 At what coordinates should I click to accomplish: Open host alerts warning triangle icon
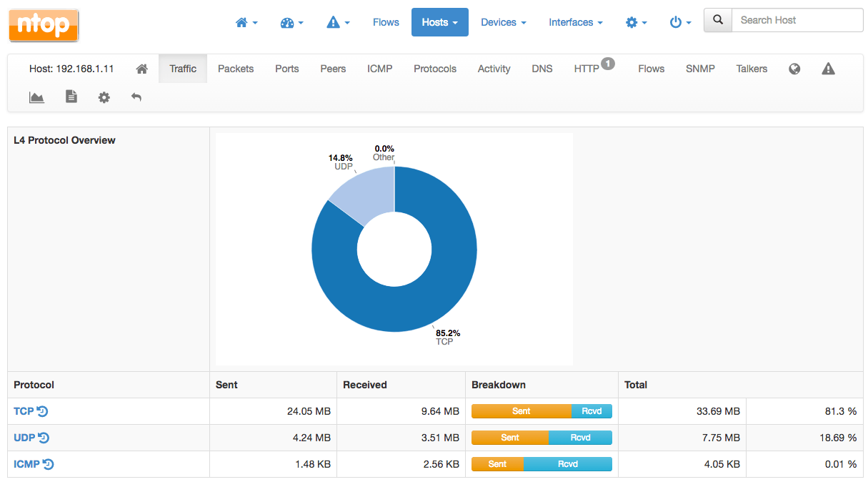828,69
